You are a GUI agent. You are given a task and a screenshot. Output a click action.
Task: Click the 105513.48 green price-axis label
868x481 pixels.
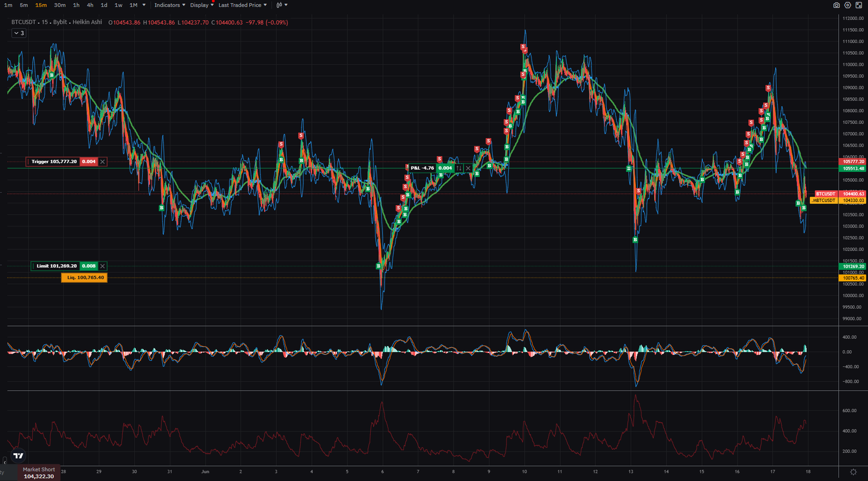[x=852, y=168]
